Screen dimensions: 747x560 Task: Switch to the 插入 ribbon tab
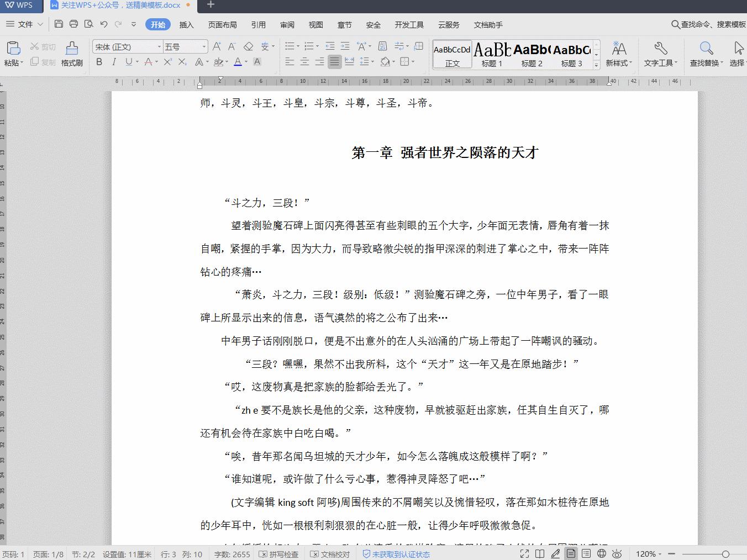coord(186,24)
